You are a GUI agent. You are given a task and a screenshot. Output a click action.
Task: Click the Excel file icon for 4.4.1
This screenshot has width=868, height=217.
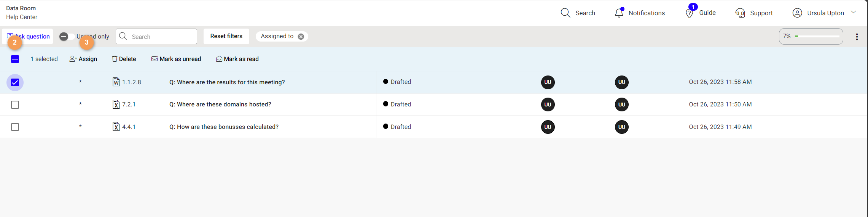[x=116, y=127]
